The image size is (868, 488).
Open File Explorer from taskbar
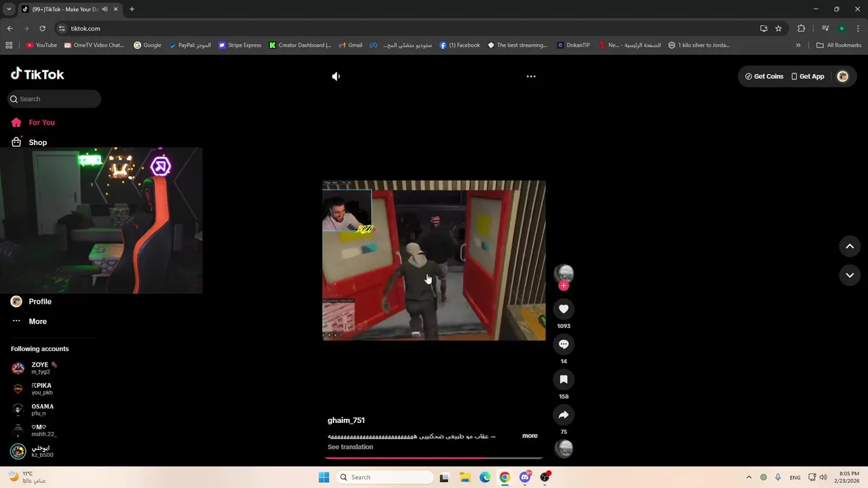pyautogui.click(x=465, y=477)
